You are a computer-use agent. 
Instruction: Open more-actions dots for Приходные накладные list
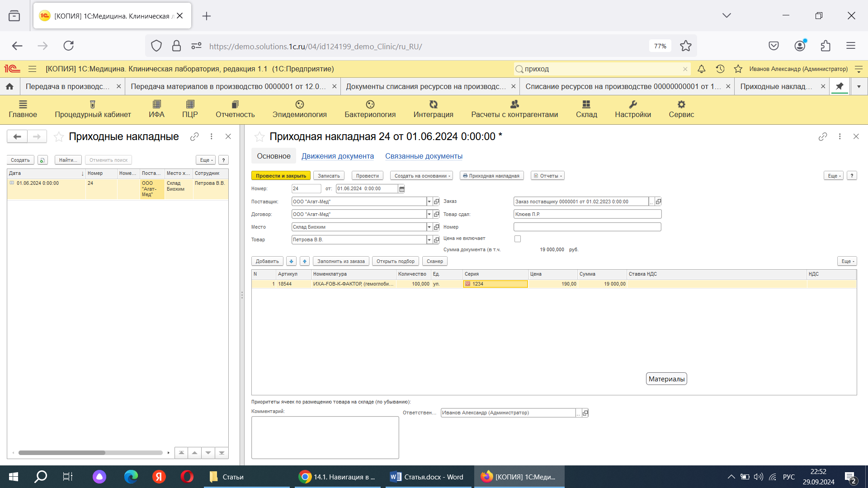(x=211, y=136)
